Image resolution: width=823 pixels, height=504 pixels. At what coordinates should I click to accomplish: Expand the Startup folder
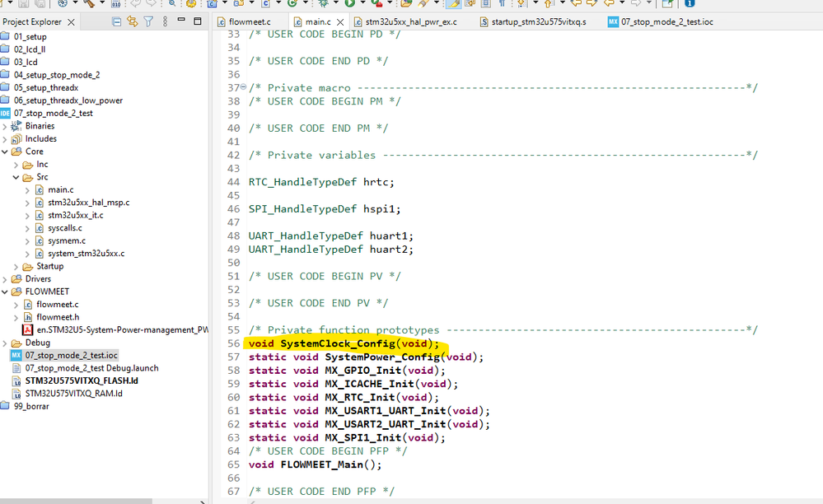(16, 267)
